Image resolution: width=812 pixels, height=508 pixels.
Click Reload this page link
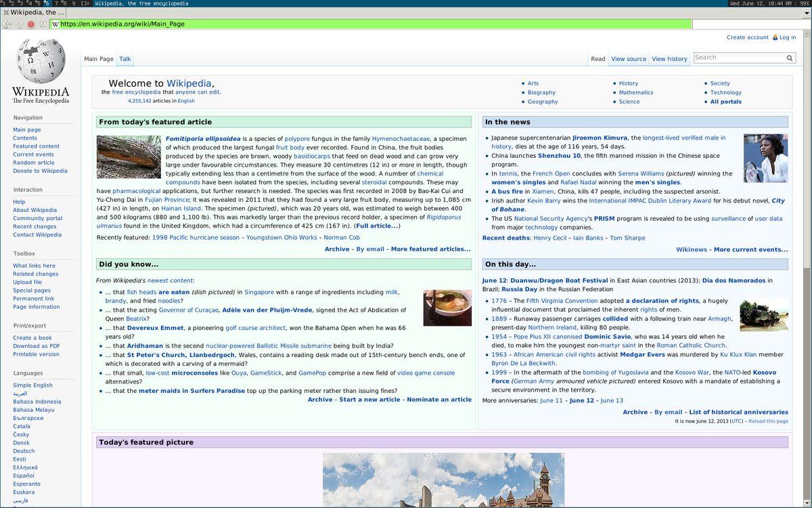pyautogui.click(x=768, y=421)
